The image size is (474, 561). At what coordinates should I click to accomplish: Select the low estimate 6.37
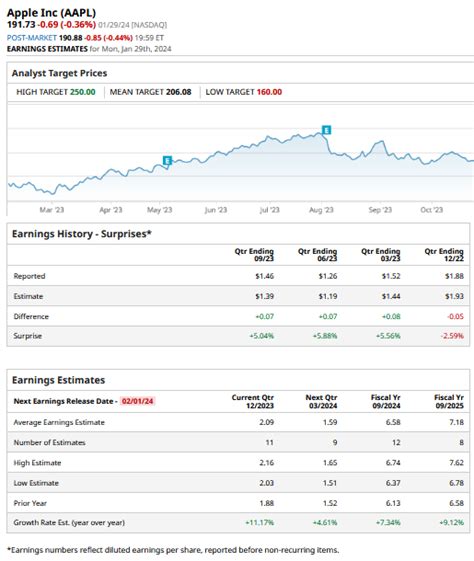pos(393,483)
